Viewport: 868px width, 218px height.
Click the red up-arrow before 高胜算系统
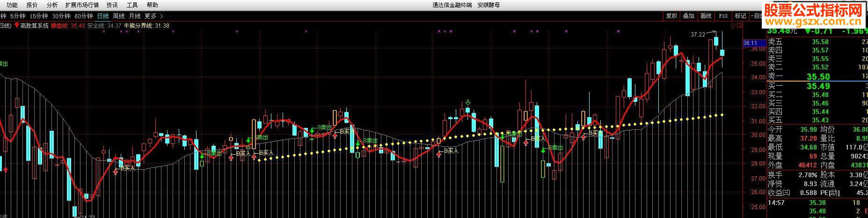tap(17, 25)
